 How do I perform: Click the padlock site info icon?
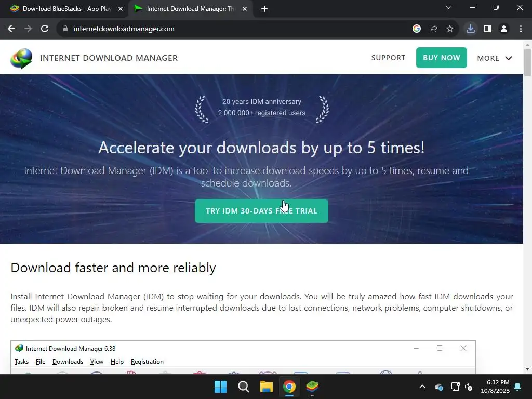pos(65,29)
